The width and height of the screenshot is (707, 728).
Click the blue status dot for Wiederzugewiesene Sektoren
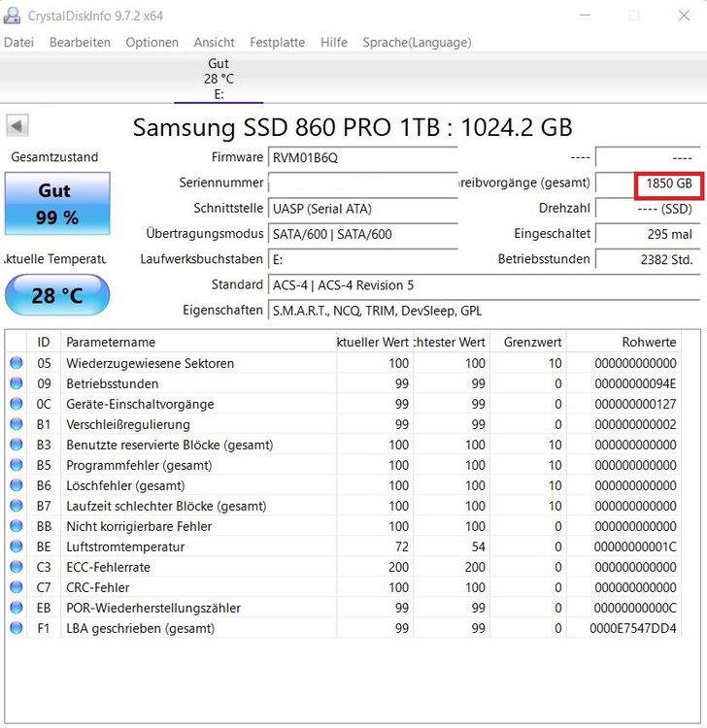pyautogui.click(x=17, y=363)
